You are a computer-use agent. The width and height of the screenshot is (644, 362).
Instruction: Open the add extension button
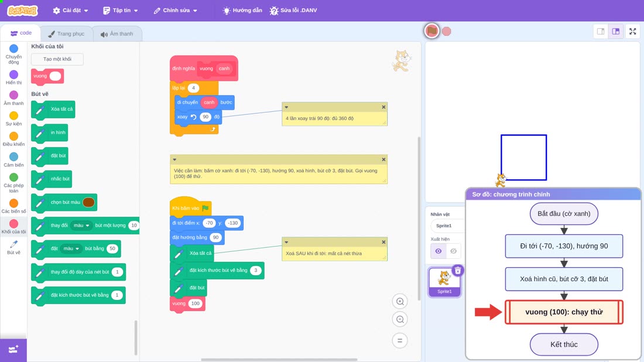tap(13, 350)
